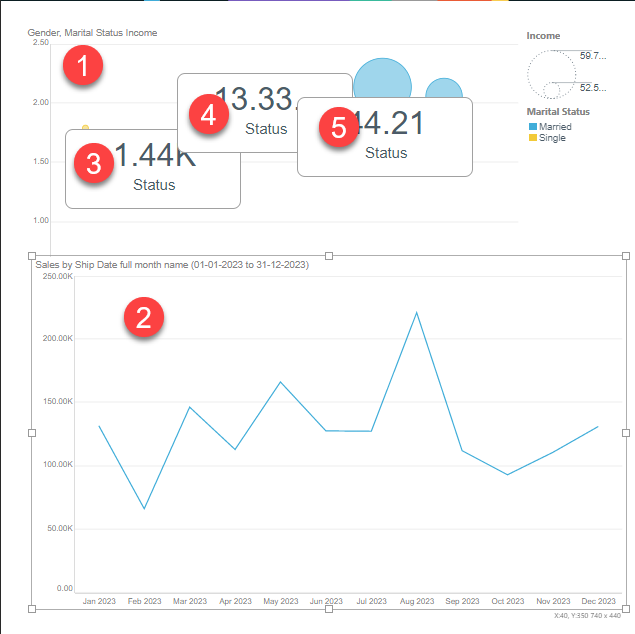Select the Sales by Ship Date chart title
The image size is (635, 634).
tap(172, 265)
